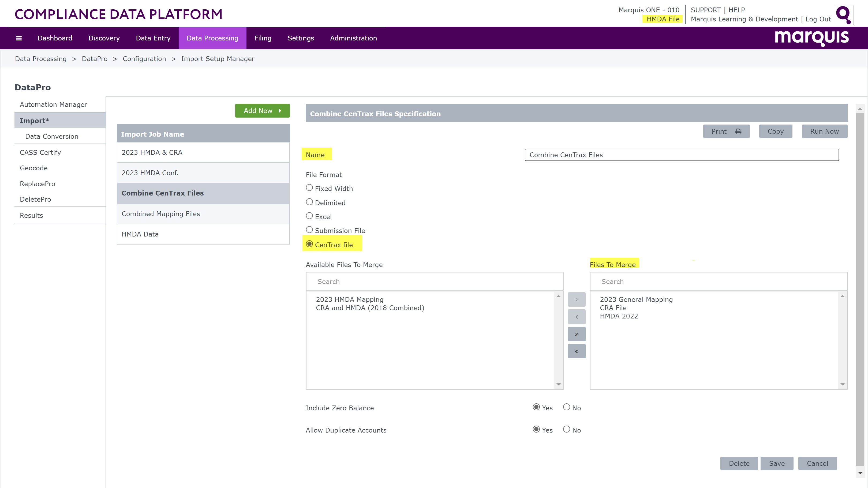Select 2023 General Mapping in files to merge
Viewport: 868px width, 488px height.
click(636, 299)
